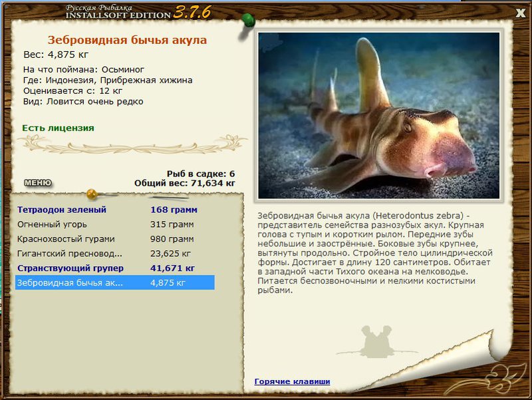Click the МЕНЮ button
The height and width of the screenshot is (400, 532).
pos(38,183)
